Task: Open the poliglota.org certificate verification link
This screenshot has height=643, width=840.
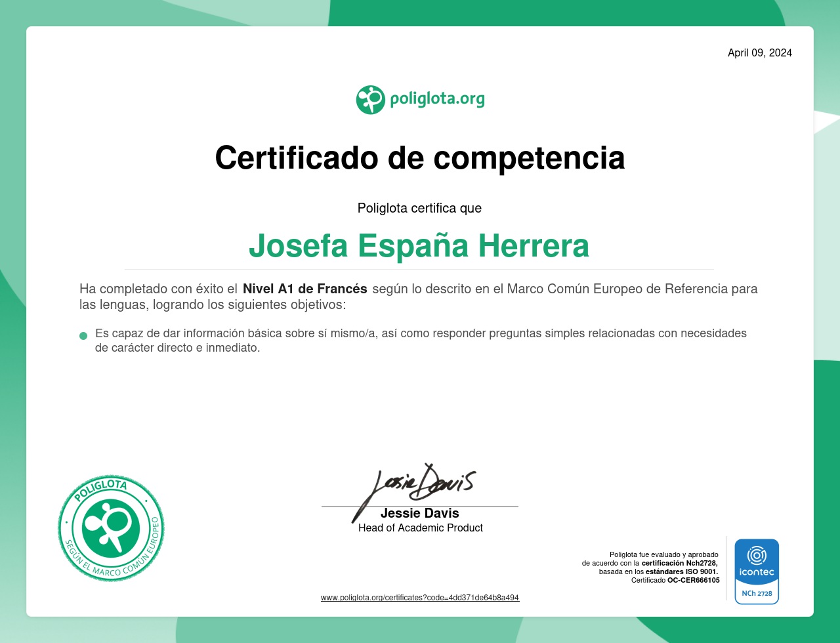Action: [420, 598]
